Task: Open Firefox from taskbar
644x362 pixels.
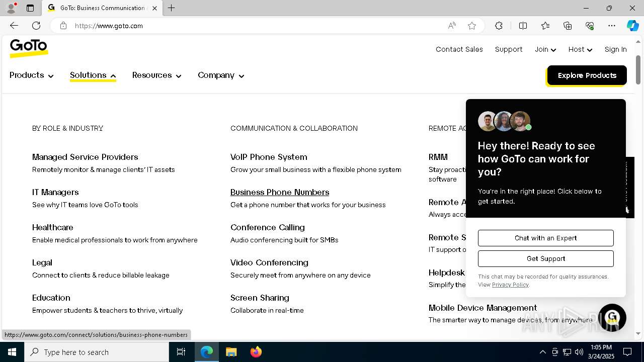Action: coord(256,352)
